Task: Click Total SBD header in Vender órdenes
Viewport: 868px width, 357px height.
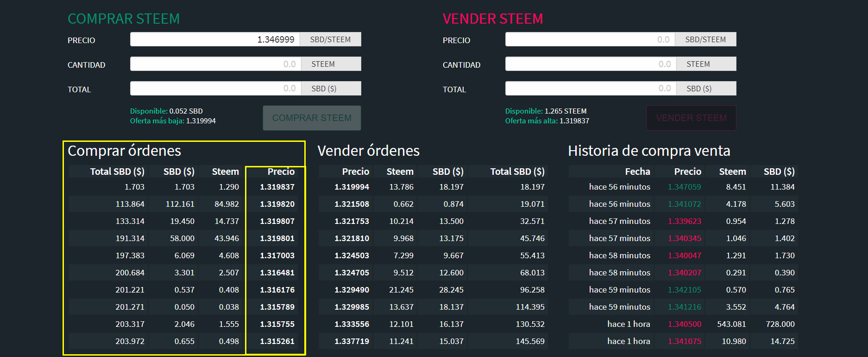Action: (x=517, y=172)
